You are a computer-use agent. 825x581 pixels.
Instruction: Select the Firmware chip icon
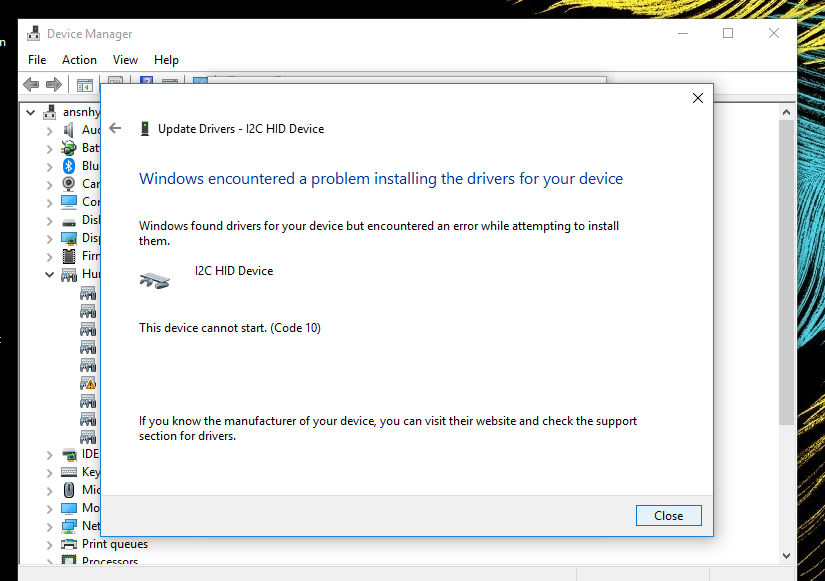coord(69,256)
